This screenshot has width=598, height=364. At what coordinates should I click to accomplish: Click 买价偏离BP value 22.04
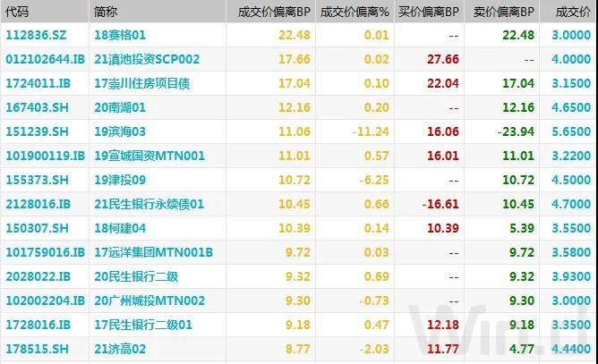(443, 83)
